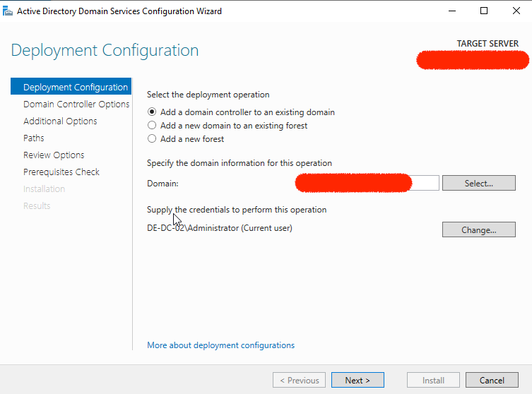Switch to the Additional Options page
Screen dimensions: 532x394
[60, 121]
